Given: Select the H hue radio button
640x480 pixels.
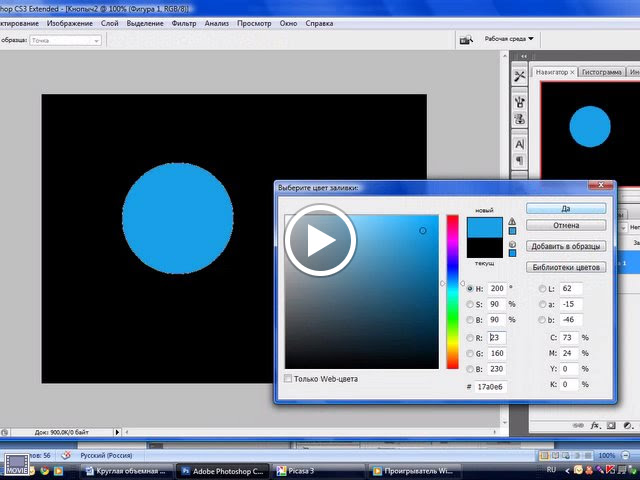Looking at the screenshot, I should [x=470, y=289].
